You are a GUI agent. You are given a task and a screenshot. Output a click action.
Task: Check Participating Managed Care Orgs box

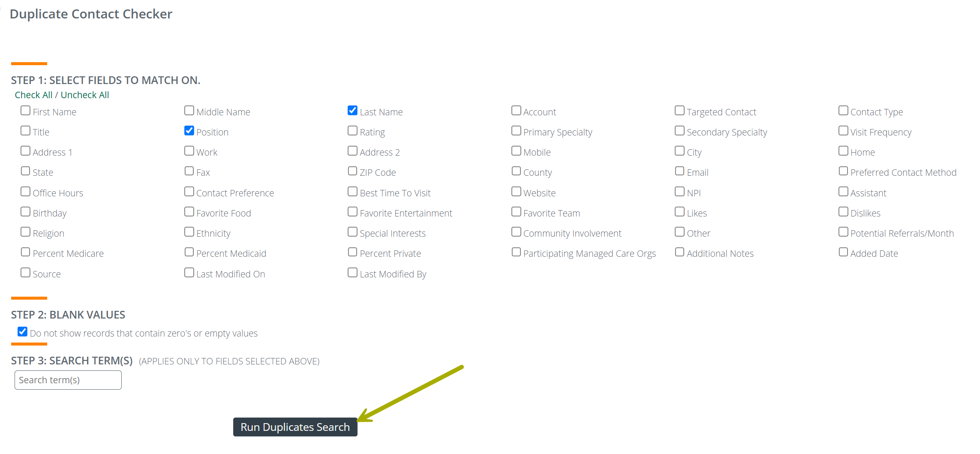tap(516, 252)
